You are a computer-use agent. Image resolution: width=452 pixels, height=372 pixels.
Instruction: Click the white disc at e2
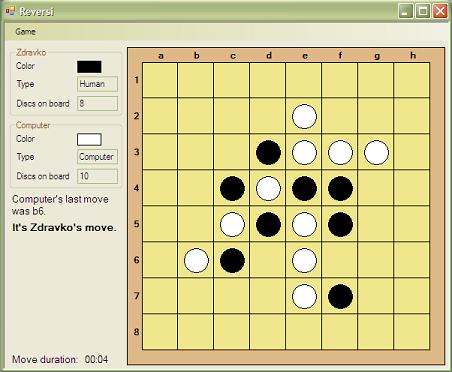(x=304, y=116)
